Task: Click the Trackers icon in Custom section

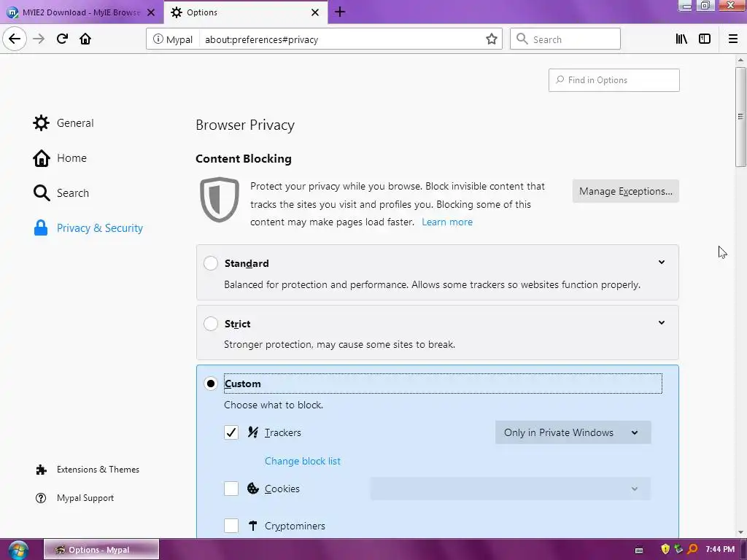Action: (x=253, y=432)
